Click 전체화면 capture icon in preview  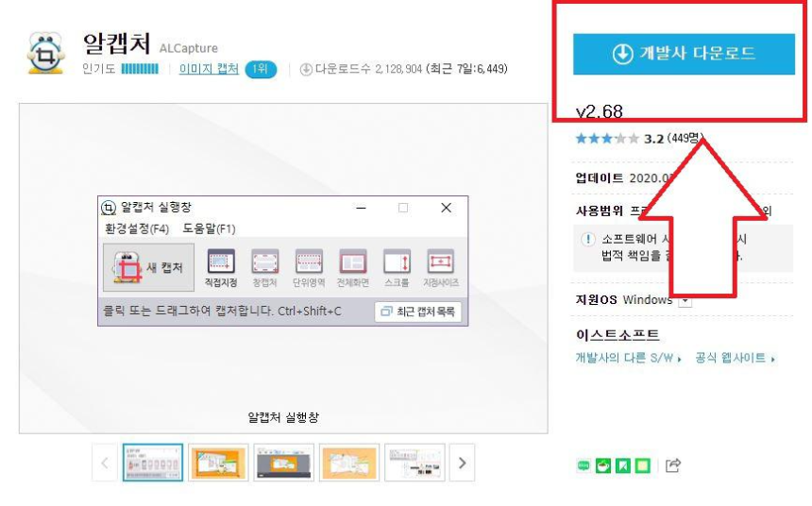point(353,268)
